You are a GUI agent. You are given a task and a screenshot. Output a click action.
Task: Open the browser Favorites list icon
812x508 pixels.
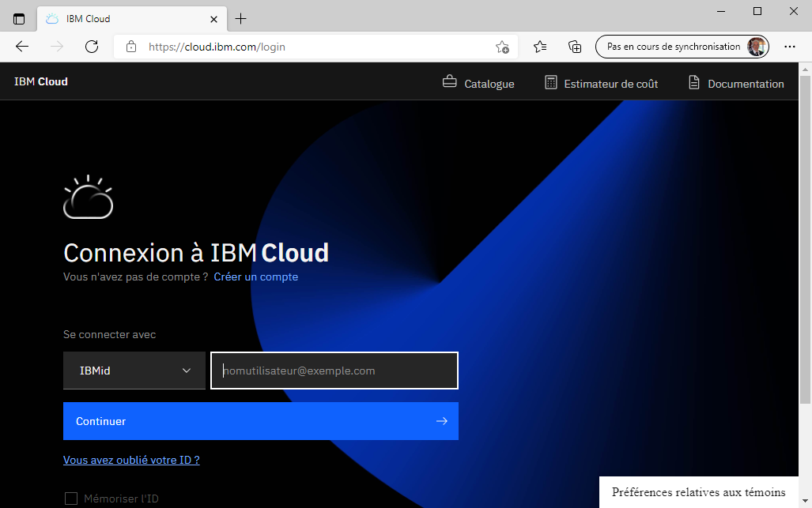(x=540, y=47)
